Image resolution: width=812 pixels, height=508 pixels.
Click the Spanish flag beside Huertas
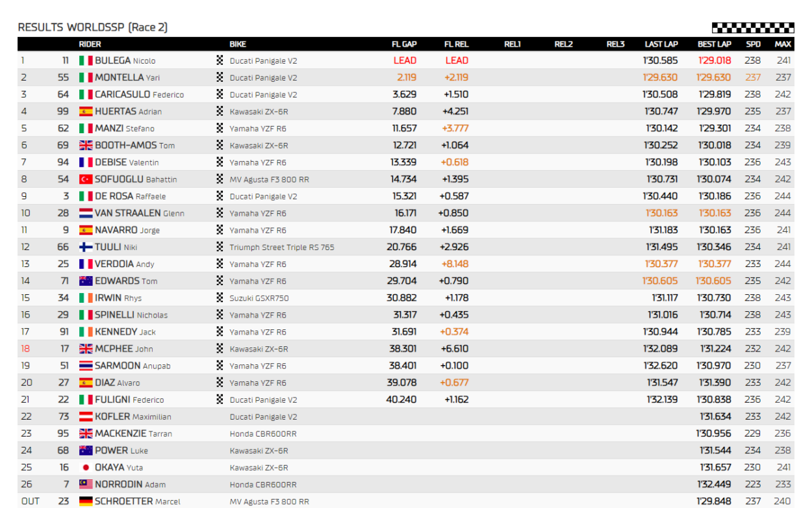point(86,111)
